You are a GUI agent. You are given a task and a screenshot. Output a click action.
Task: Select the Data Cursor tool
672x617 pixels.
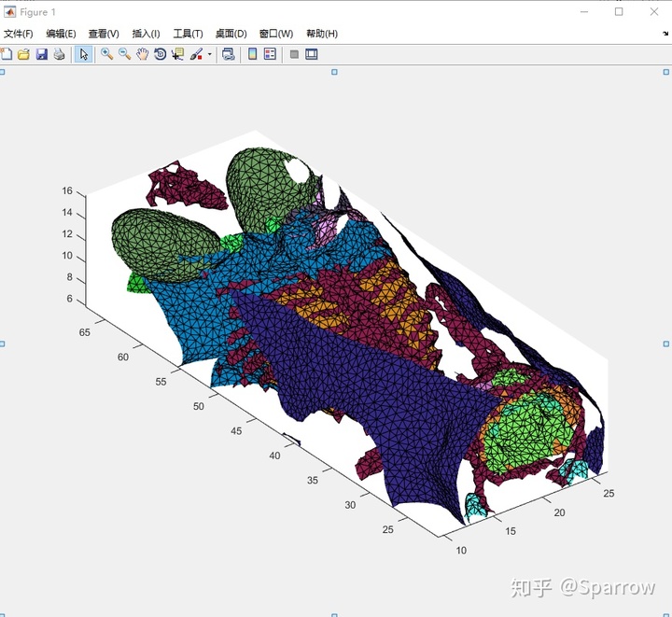(x=177, y=54)
